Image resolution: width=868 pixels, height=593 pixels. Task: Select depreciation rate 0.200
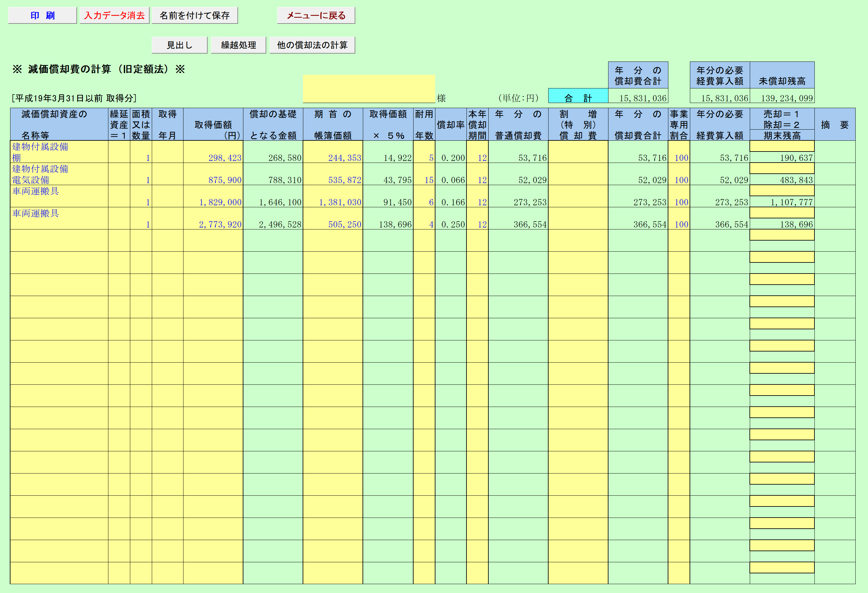tap(451, 151)
